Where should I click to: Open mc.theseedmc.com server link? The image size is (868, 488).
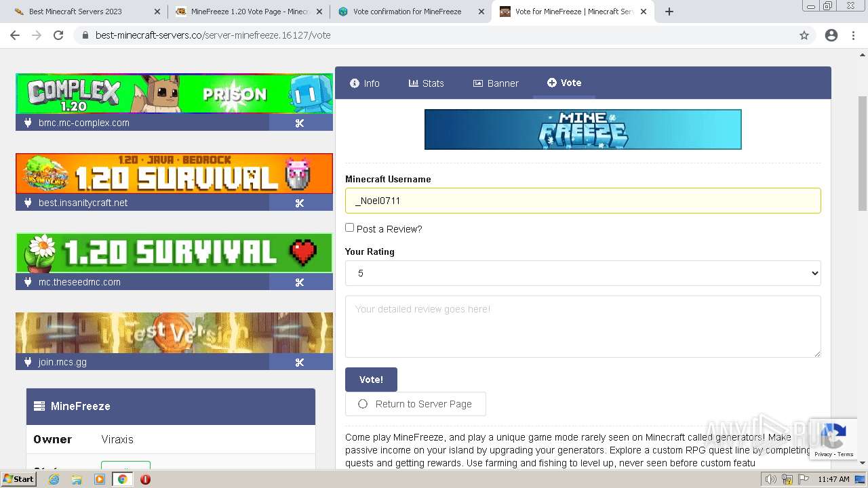(x=79, y=282)
